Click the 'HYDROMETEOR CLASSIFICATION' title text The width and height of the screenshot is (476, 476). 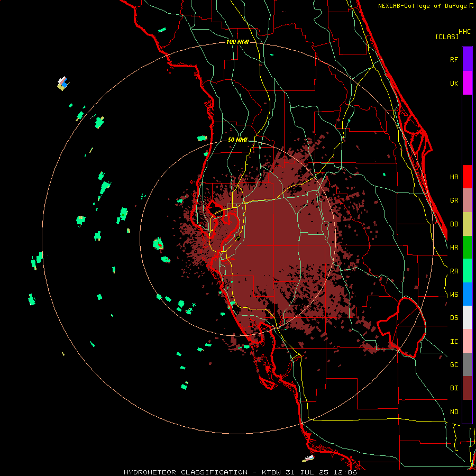tap(186, 472)
